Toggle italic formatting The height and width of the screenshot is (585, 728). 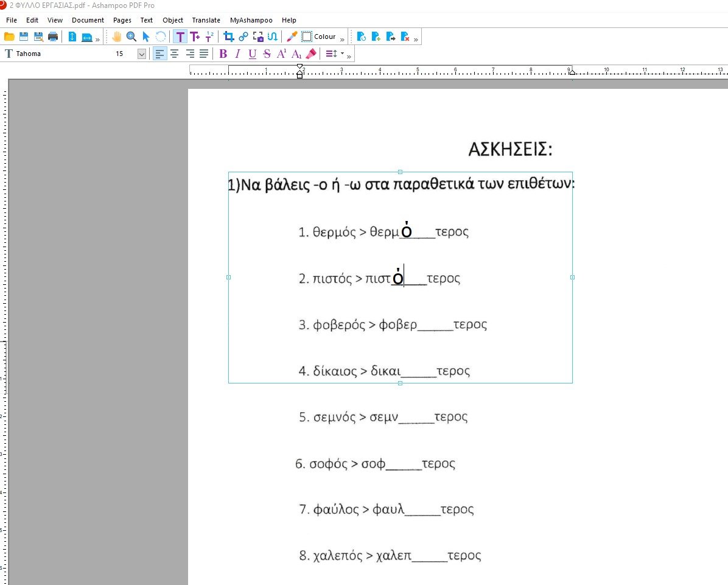(x=238, y=54)
